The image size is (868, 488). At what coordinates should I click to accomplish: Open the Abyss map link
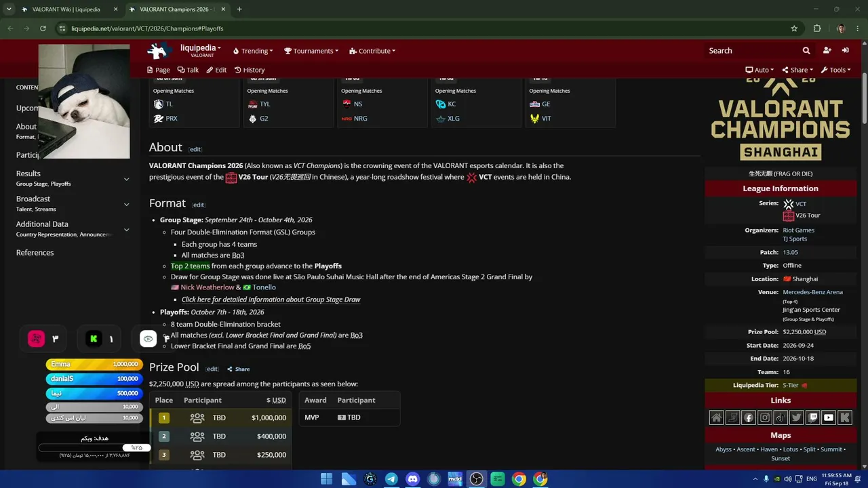tap(723, 449)
